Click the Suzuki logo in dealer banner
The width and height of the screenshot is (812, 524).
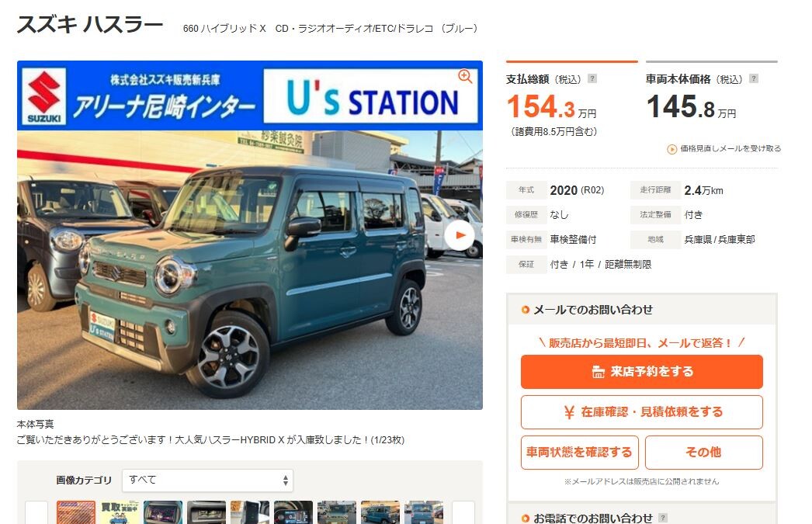click(x=44, y=96)
